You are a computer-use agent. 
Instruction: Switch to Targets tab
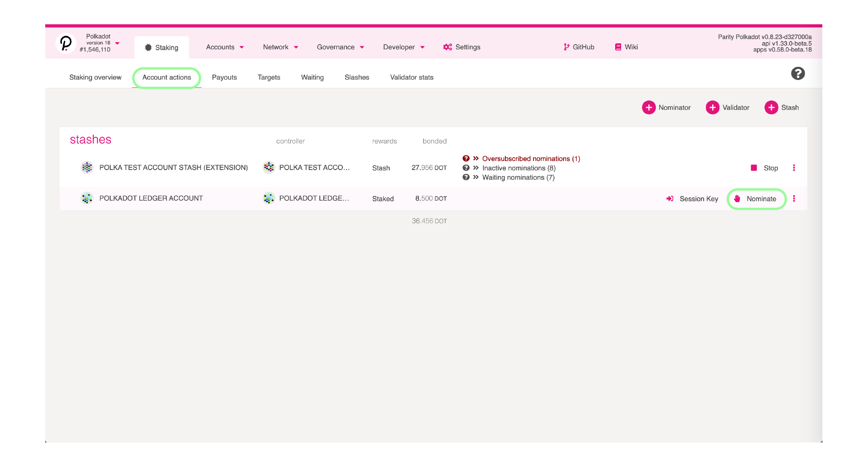pos(269,77)
